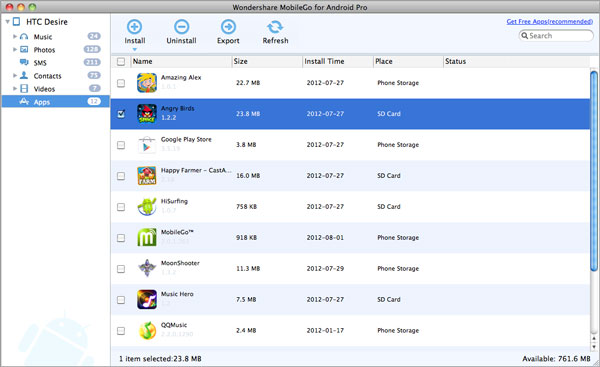Image resolution: width=600 pixels, height=367 pixels.
Task: Click the scrollbar down arrow
Action: coord(594,347)
